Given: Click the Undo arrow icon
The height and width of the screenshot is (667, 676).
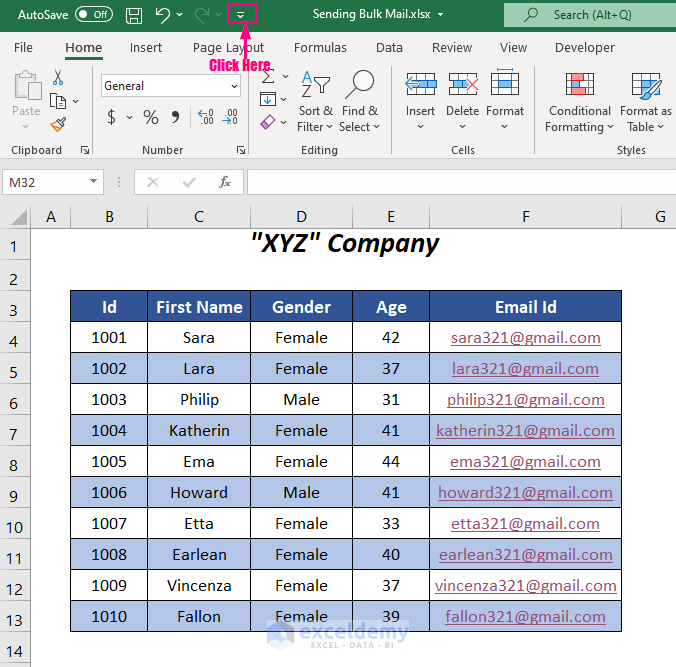Looking at the screenshot, I should (162, 15).
